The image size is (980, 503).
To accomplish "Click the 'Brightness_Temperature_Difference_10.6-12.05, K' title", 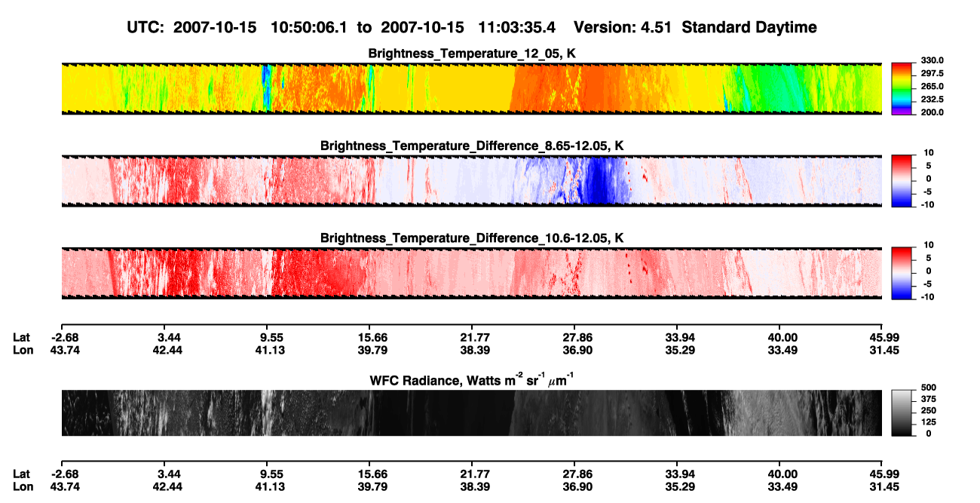I will pyautogui.click(x=473, y=238).
